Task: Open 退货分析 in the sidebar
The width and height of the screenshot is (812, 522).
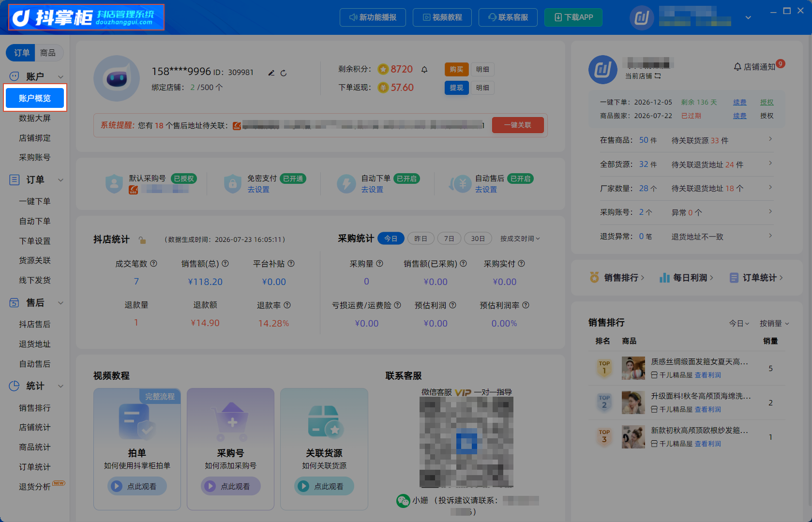Action: coord(35,487)
